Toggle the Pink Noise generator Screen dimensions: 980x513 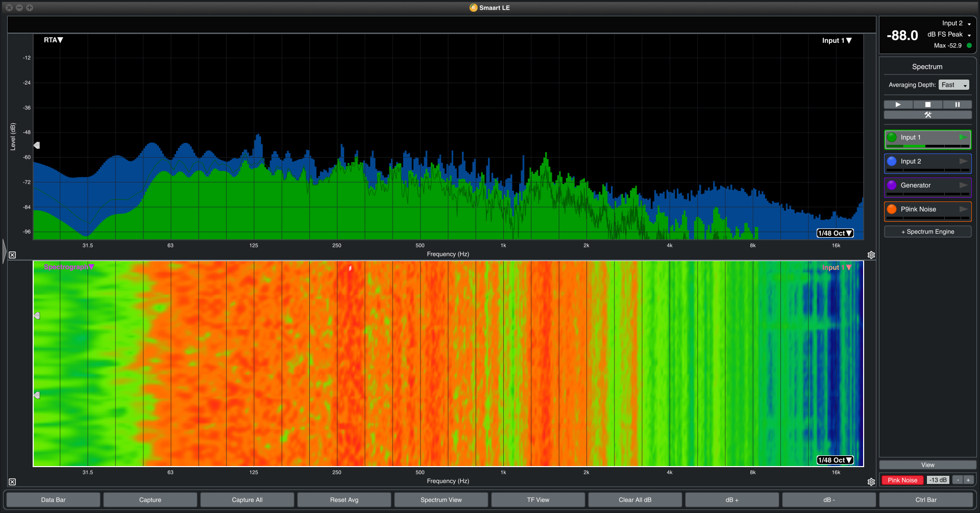click(902, 480)
